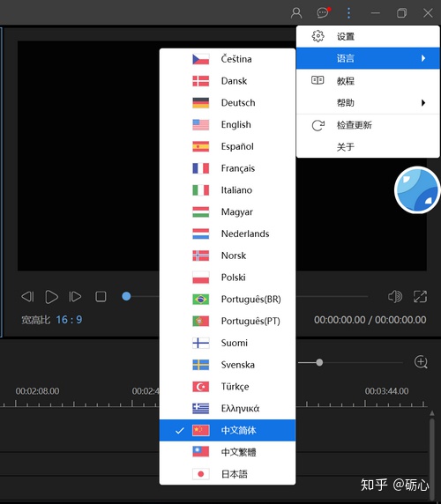441x504 pixels.
Task: Toggle fullscreen preview
Action: [x=420, y=296]
